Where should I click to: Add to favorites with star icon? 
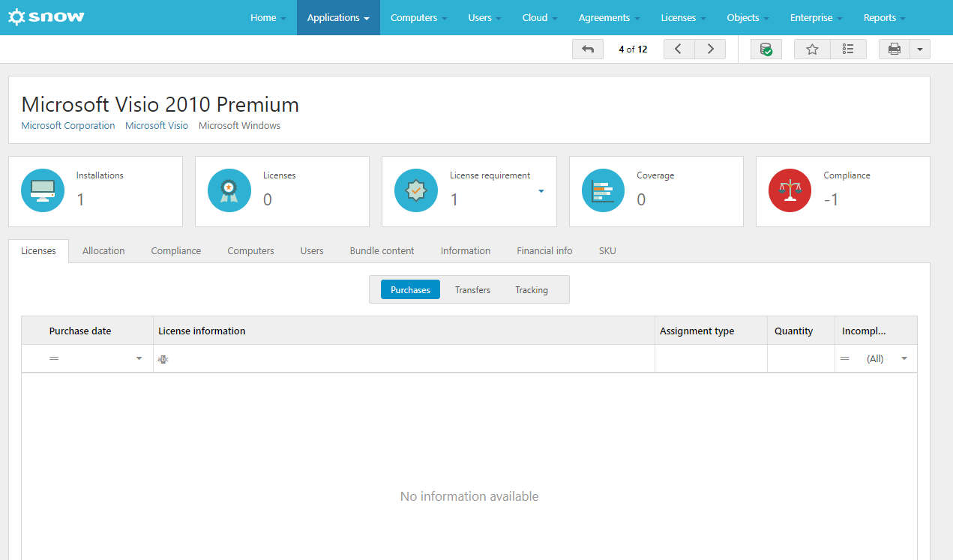coord(812,49)
